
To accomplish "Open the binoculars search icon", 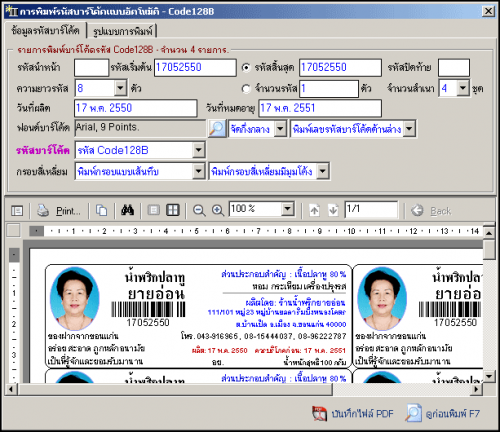I will coord(127,210).
